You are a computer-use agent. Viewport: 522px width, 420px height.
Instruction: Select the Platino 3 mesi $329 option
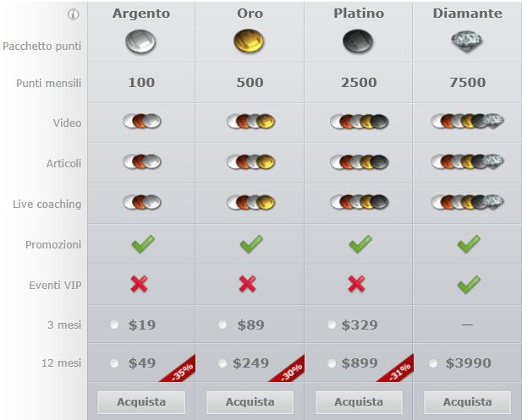332,325
